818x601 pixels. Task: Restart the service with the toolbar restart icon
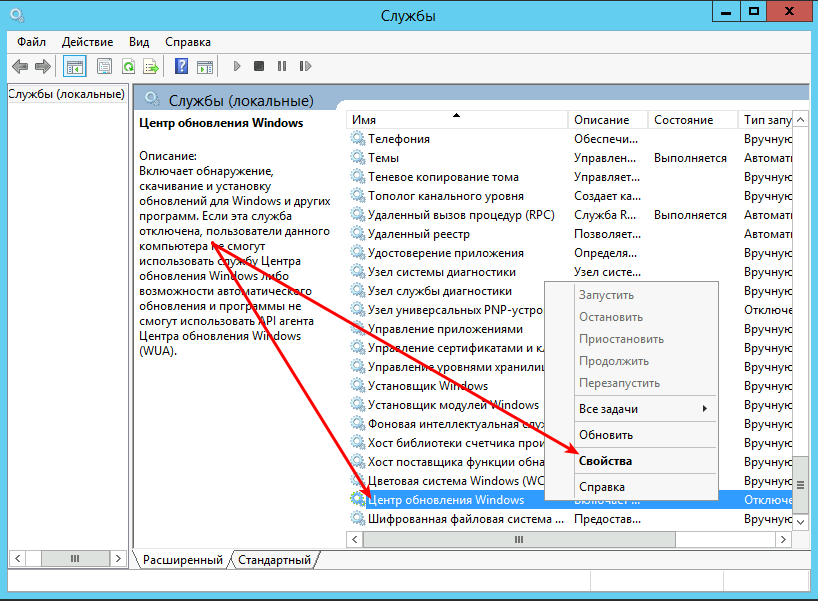[x=305, y=66]
